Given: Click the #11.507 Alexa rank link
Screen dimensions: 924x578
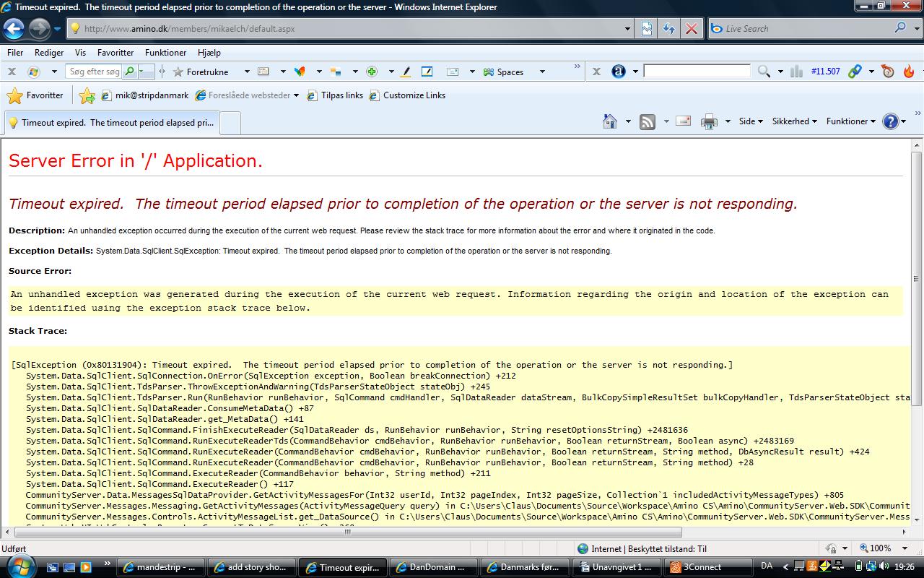Looking at the screenshot, I should click(x=825, y=71).
